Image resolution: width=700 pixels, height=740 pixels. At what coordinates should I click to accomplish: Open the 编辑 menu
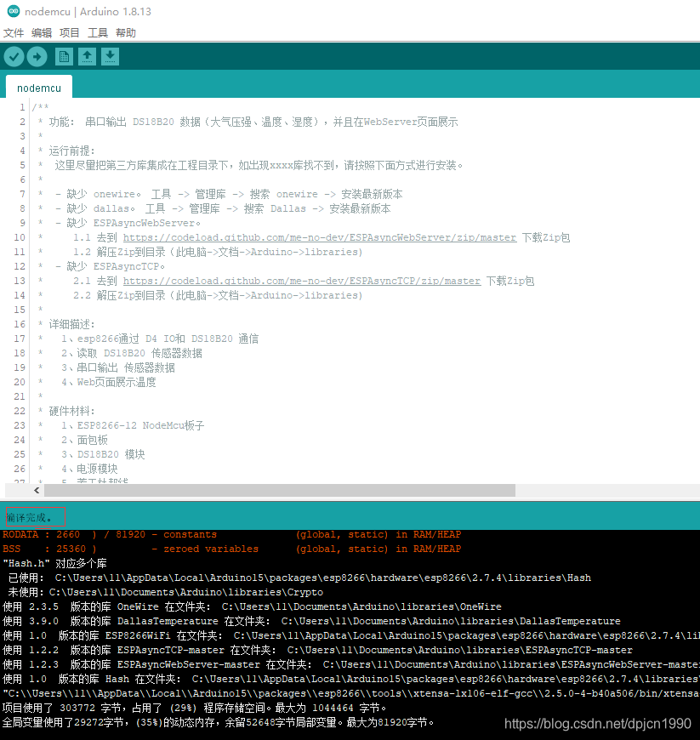[42, 32]
